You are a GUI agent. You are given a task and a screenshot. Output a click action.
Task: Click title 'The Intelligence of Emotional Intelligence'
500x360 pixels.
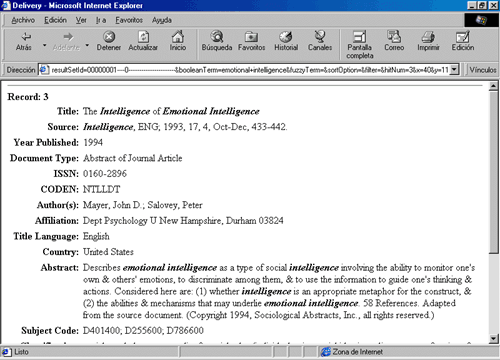[171, 111]
